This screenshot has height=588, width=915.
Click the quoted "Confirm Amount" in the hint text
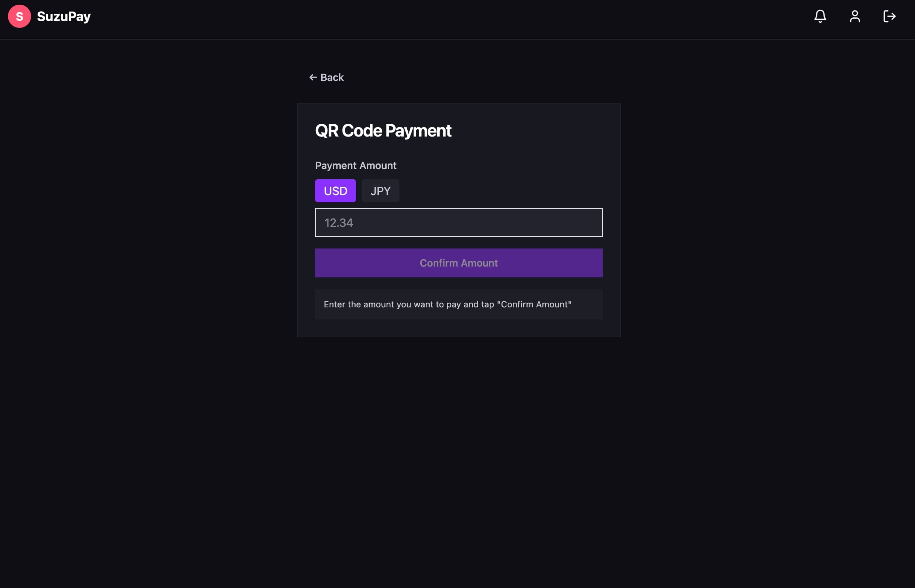point(534,304)
